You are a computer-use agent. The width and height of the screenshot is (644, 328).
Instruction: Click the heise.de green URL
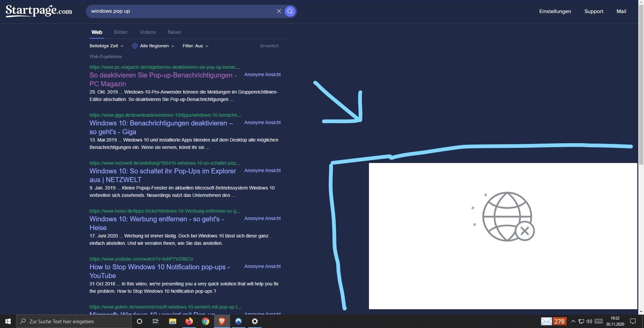tap(165, 211)
